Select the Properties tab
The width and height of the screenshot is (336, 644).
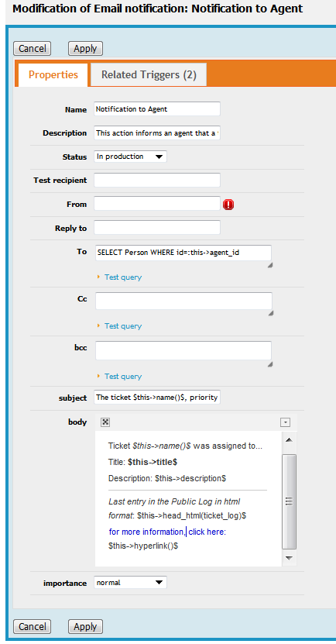[x=53, y=74]
